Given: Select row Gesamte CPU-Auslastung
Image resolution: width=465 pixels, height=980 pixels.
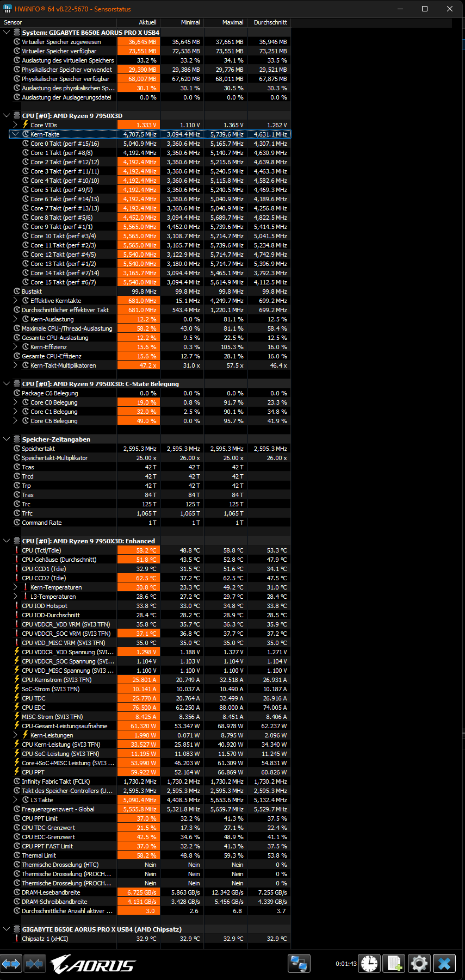Looking at the screenshot, I should pyautogui.click(x=145, y=337).
